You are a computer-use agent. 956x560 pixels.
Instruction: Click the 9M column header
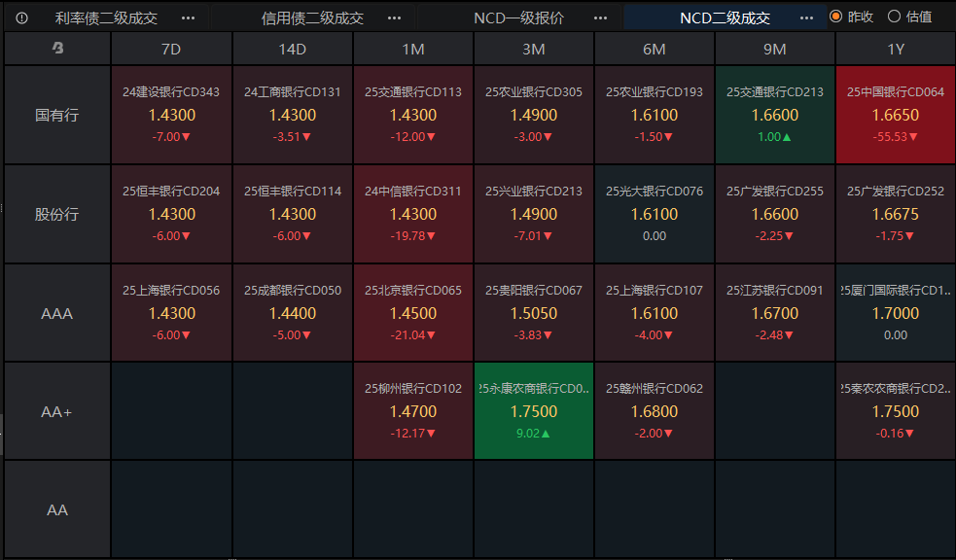pyautogui.click(x=775, y=49)
